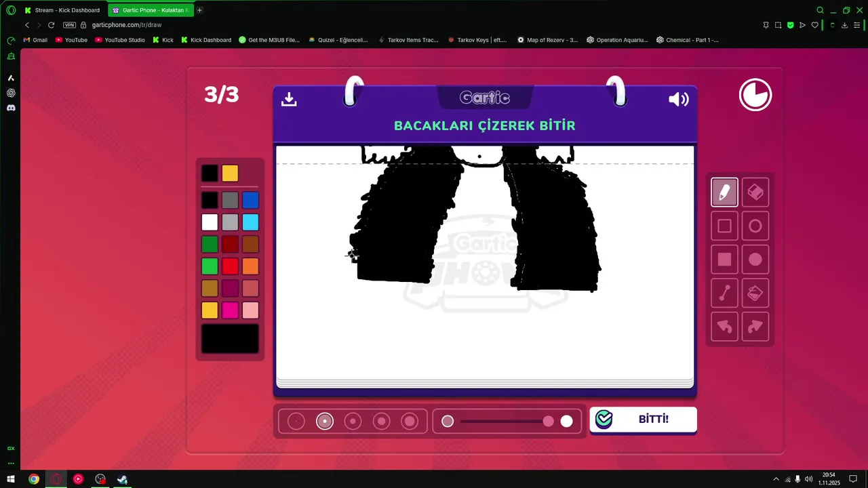Pick the blue palette swatch
Viewport: 868px width, 488px height.
(250, 200)
